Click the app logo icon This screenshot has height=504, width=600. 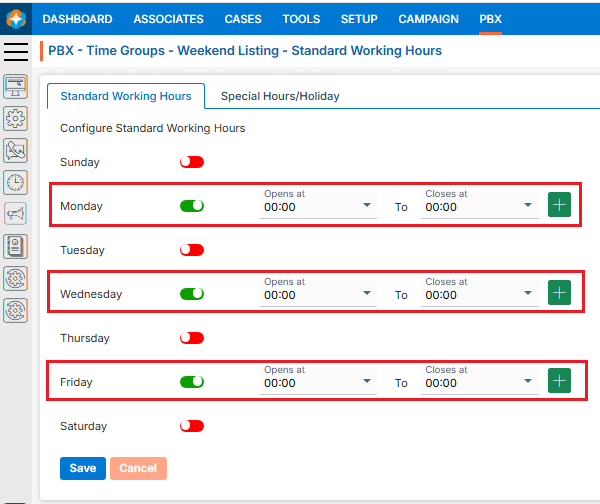(x=16, y=19)
